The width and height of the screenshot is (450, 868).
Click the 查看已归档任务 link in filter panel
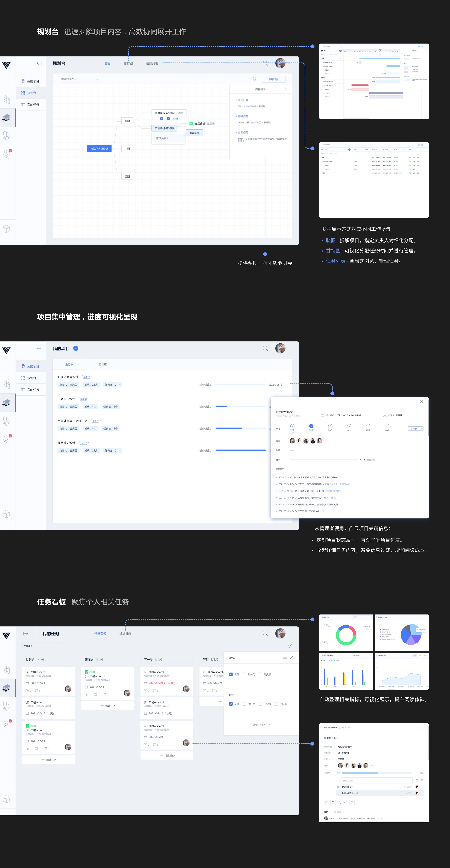pyautogui.click(x=261, y=725)
